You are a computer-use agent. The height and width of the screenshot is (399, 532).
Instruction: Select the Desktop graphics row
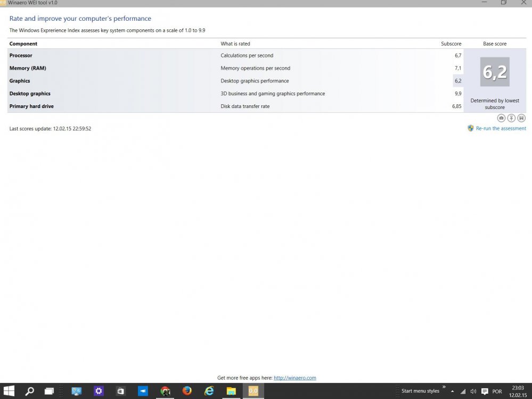[235, 94]
